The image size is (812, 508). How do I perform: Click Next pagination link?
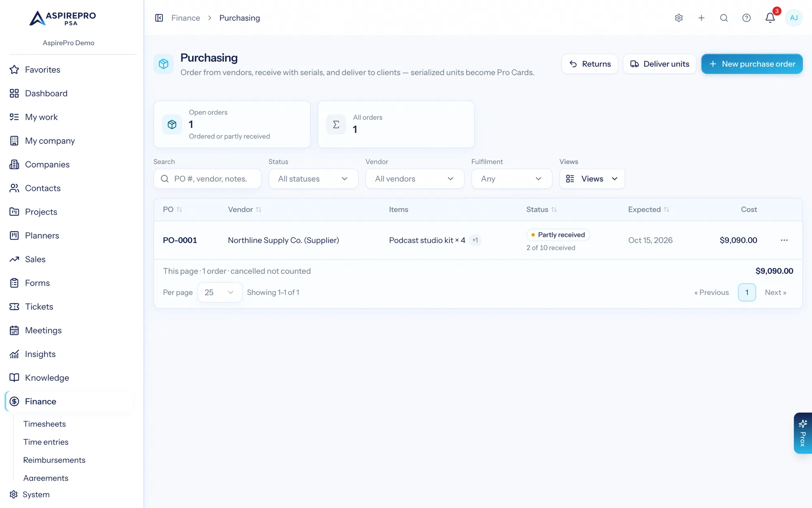[x=775, y=293]
